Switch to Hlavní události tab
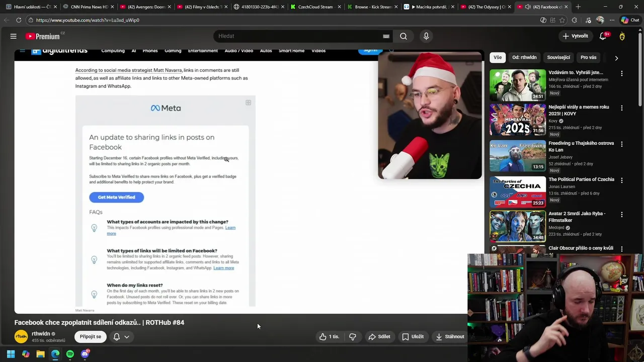 (x=30, y=7)
